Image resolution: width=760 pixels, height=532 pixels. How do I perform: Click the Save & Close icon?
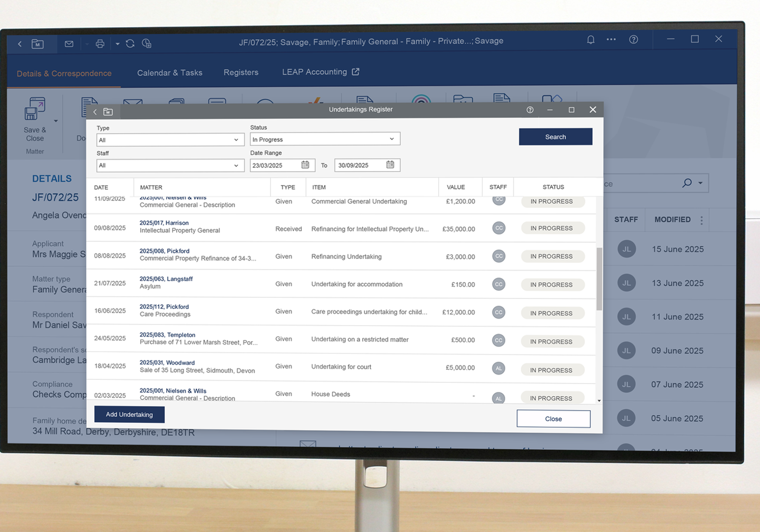[35, 109]
